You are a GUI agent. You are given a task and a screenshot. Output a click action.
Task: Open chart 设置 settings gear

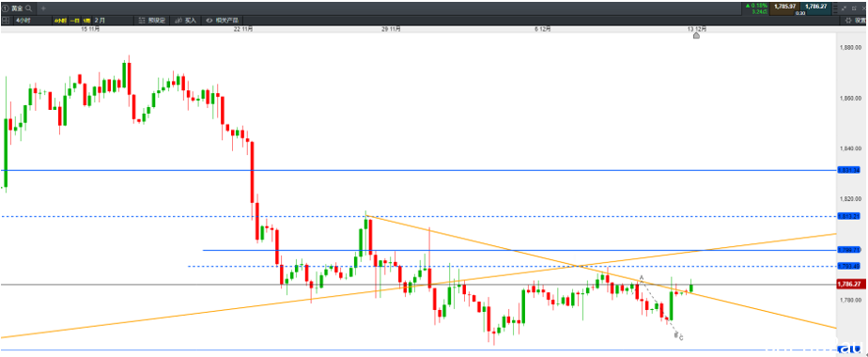[855, 21]
